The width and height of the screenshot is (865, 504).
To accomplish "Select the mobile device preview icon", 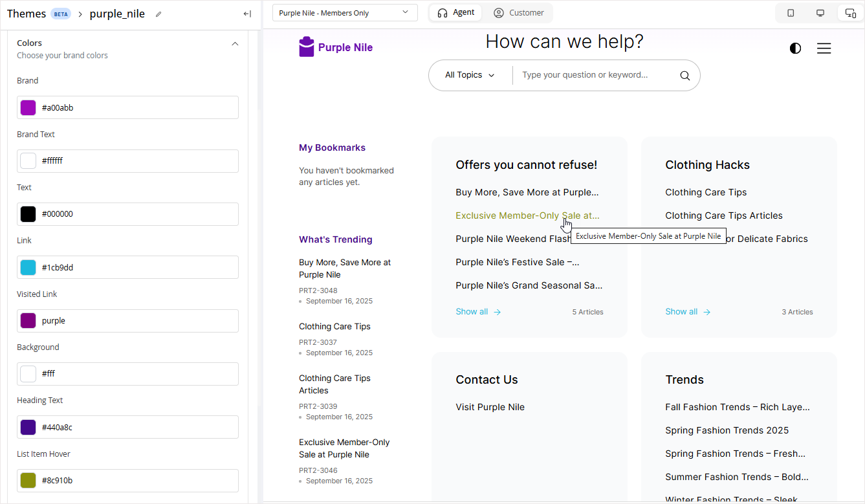I will click(x=791, y=13).
